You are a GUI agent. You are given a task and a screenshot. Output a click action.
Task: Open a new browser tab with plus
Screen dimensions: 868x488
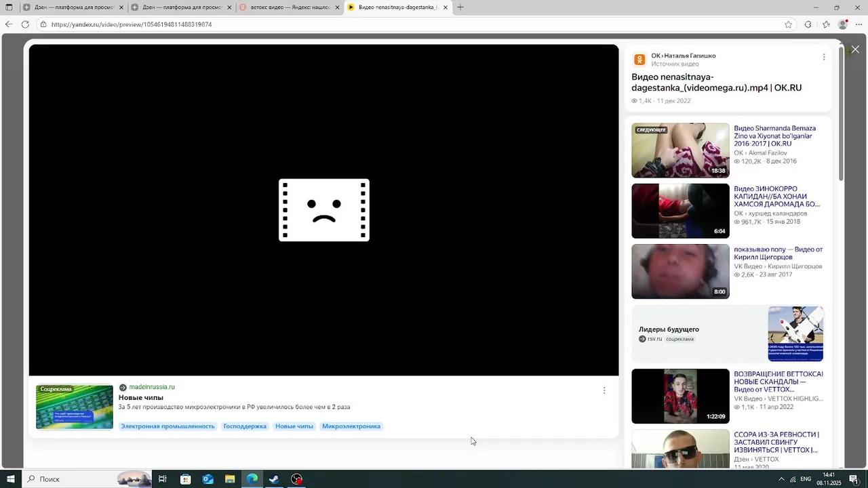(460, 7)
